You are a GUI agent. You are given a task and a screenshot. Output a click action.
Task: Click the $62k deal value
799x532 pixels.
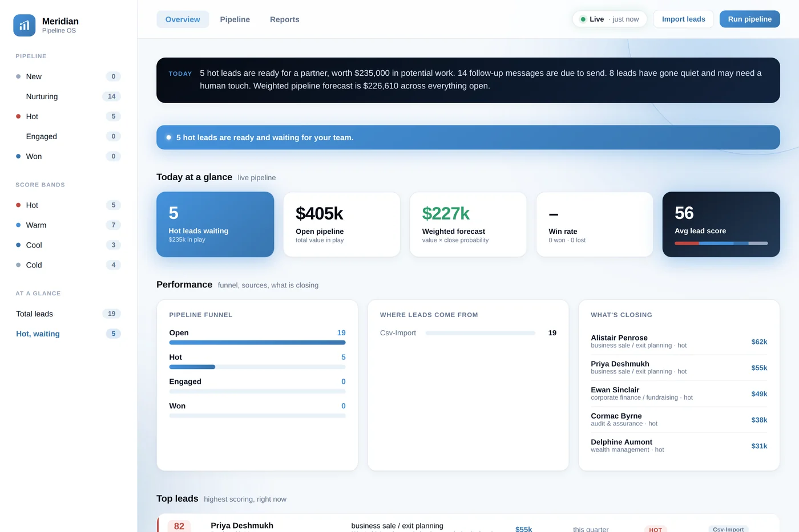tap(759, 342)
